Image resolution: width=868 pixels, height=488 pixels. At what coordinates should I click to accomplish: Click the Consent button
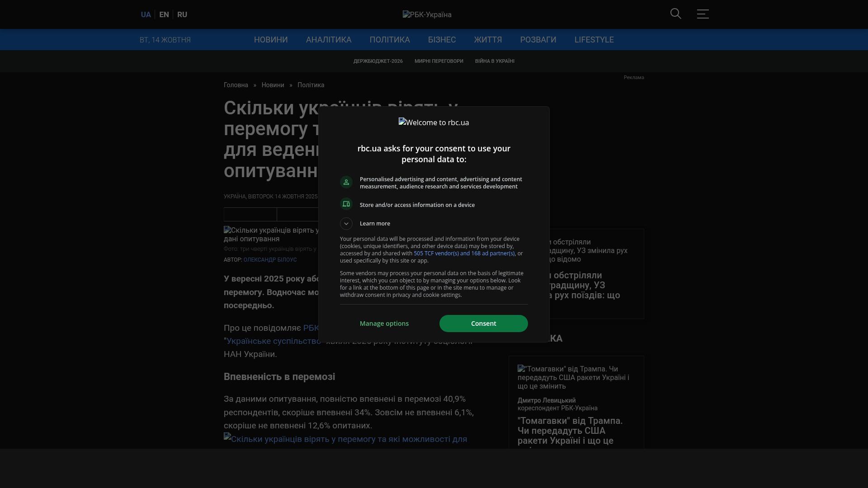coord(483,323)
